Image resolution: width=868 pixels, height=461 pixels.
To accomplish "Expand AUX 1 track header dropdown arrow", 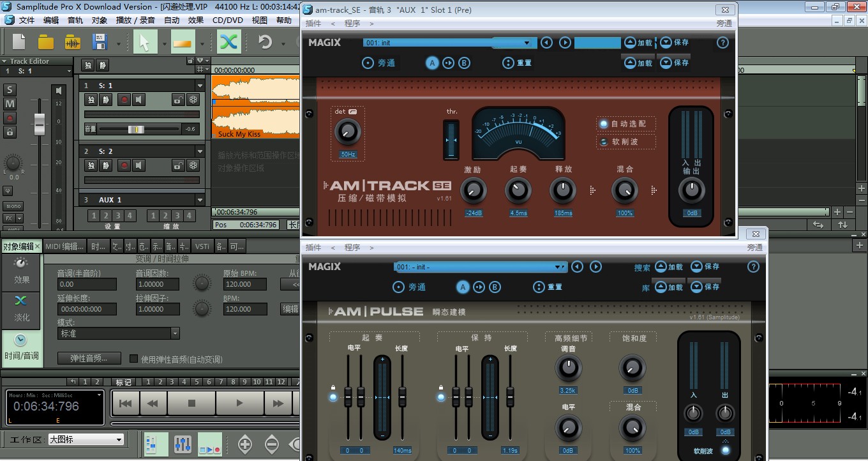I will click(x=200, y=200).
